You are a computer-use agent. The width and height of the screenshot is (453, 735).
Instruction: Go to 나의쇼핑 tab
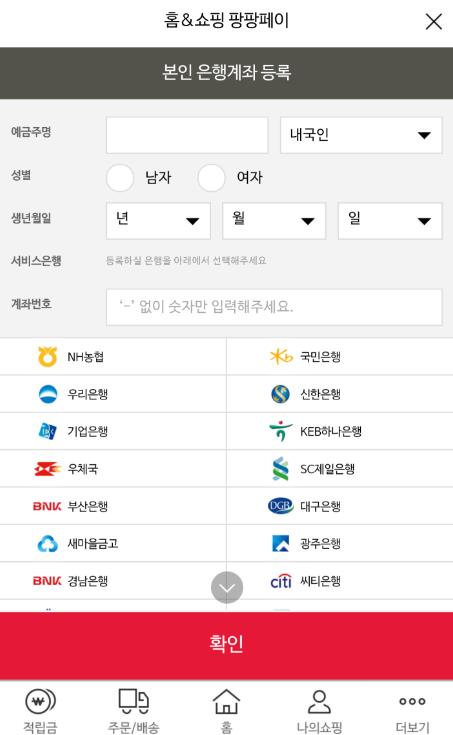tap(319, 710)
